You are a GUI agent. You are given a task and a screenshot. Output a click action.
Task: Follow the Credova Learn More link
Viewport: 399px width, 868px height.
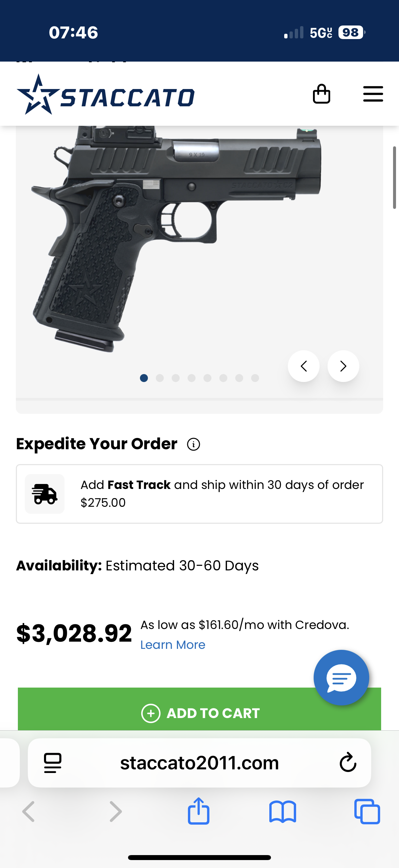pyautogui.click(x=173, y=645)
